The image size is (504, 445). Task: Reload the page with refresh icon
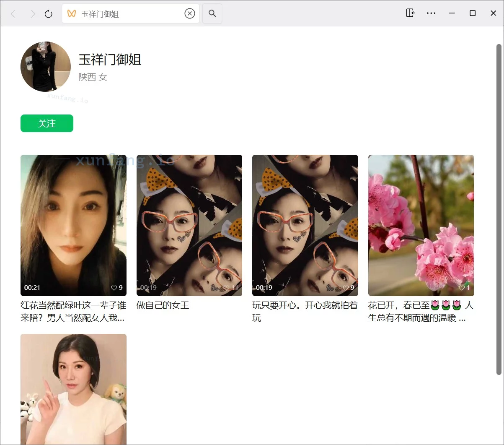tap(49, 14)
